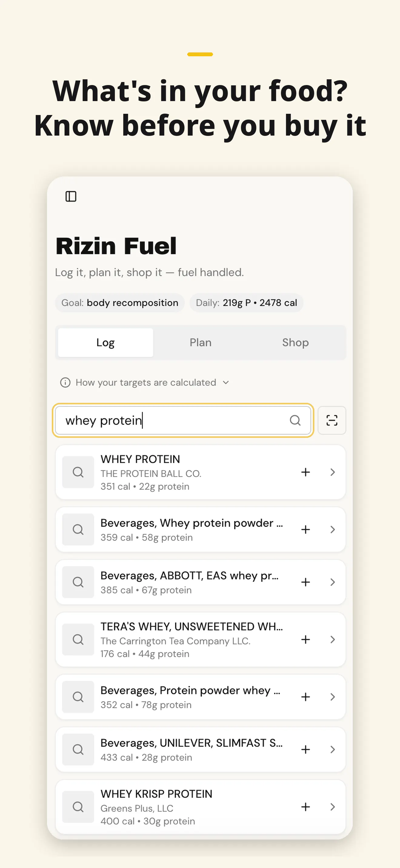
Task: Click the info icon beside targets text
Action: (x=65, y=383)
